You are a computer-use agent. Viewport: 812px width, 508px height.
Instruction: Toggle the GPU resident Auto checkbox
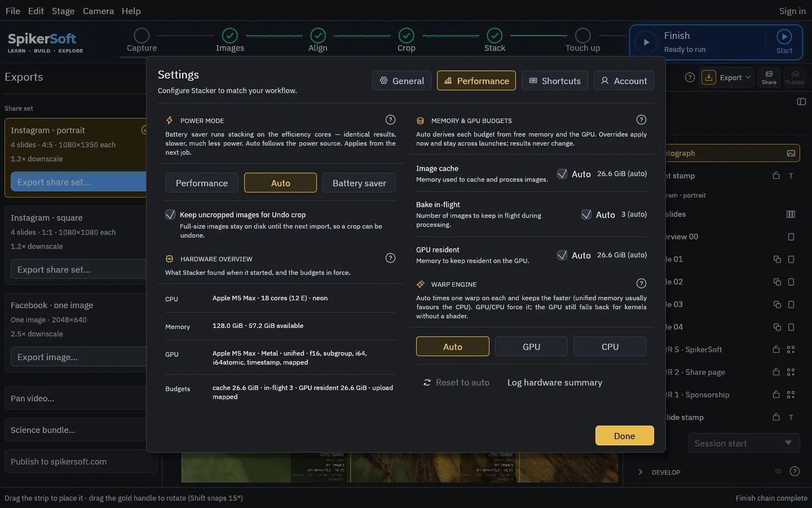tap(562, 255)
